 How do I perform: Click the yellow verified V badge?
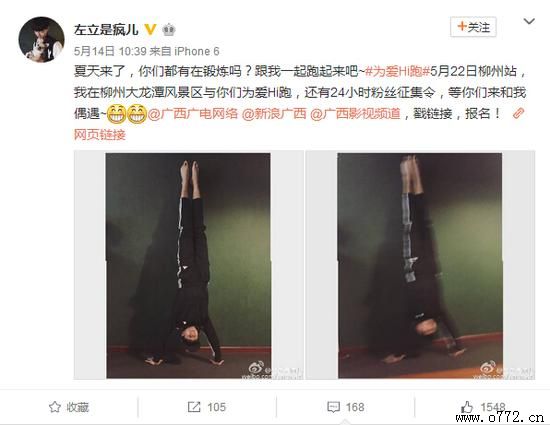(x=150, y=29)
